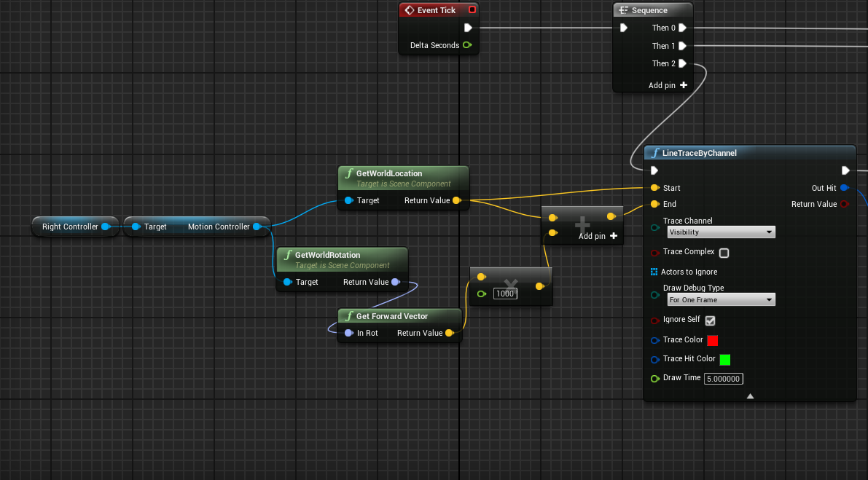Uncheck the Ignore Self checkbox
This screenshot has height=480, width=868.
tap(710, 320)
